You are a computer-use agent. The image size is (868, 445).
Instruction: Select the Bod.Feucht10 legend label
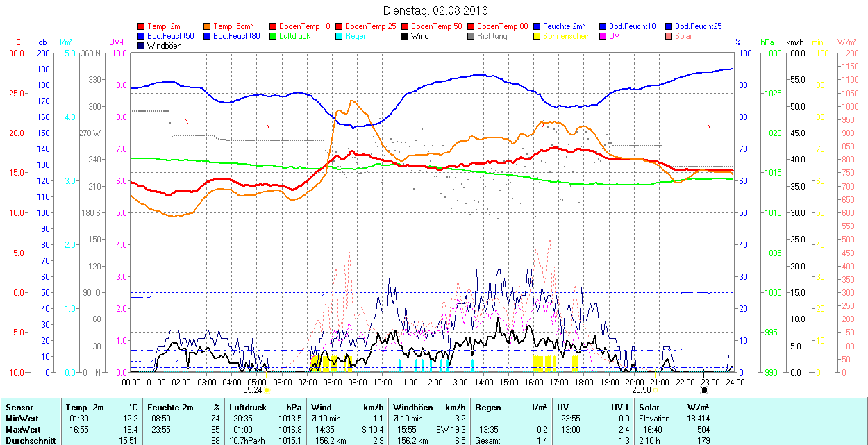tap(633, 26)
